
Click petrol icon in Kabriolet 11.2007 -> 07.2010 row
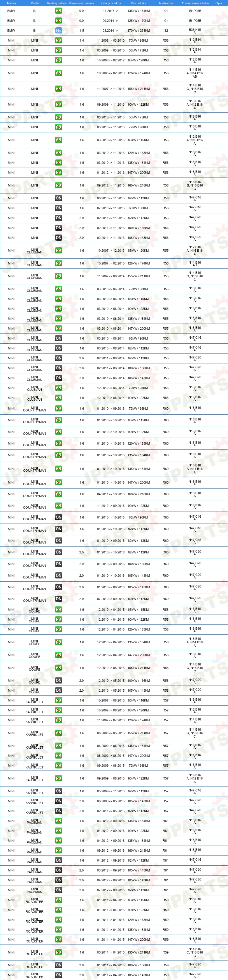tap(58, 720)
